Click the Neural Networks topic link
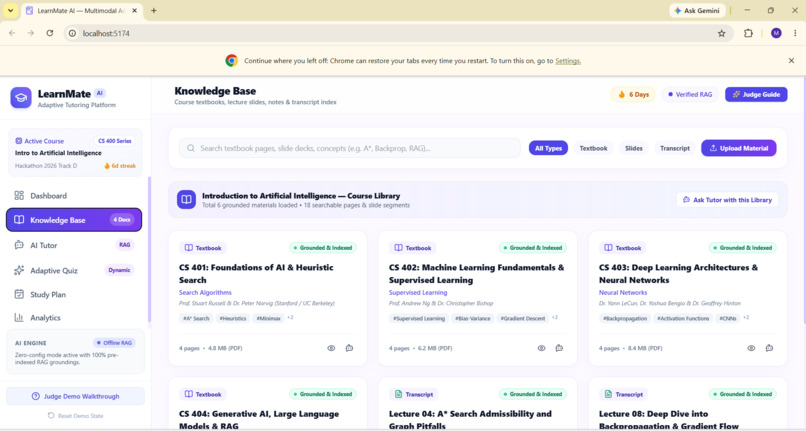The width and height of the screenshot is (806, 431). (x=623, y=292)
